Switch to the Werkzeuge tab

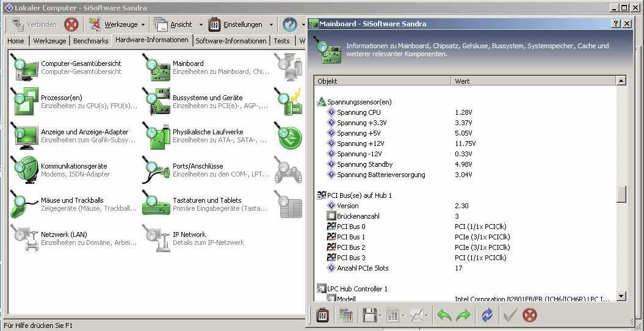(x=49, y=41)
